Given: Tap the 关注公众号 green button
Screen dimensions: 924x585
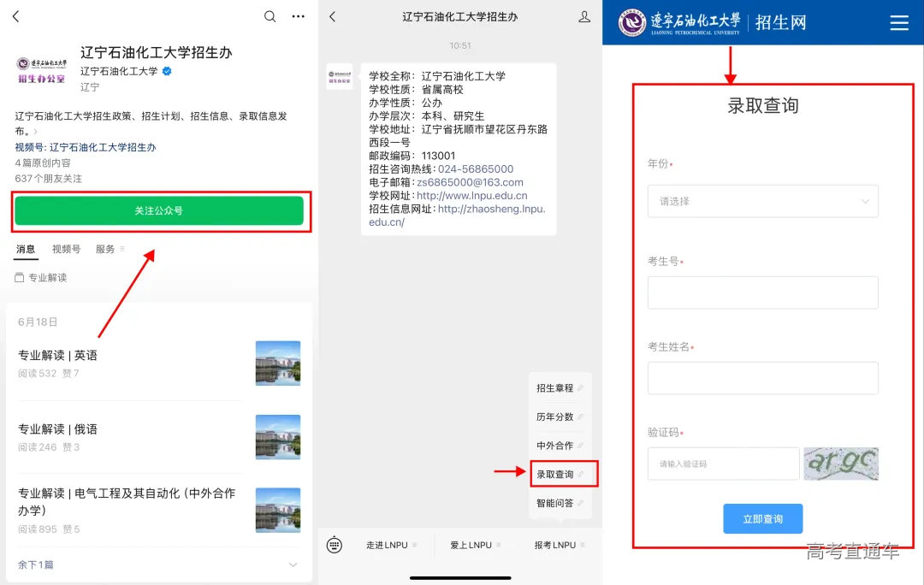Looking at the screenshot, I should 160,211.
